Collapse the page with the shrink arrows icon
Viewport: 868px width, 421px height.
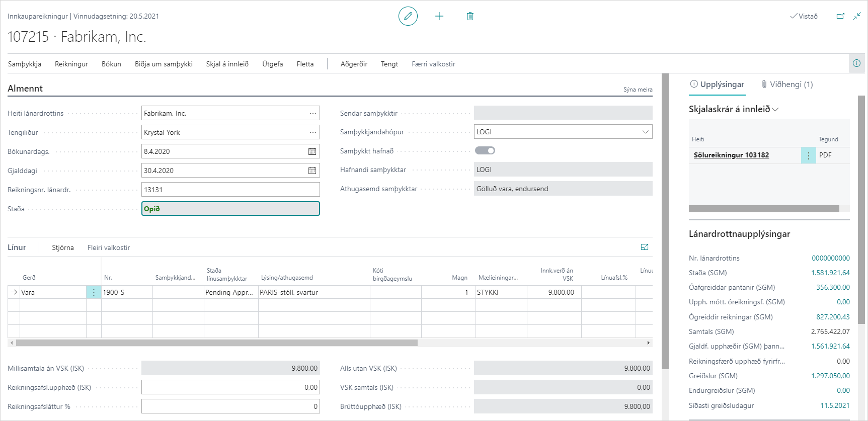(x=857, y=16)
